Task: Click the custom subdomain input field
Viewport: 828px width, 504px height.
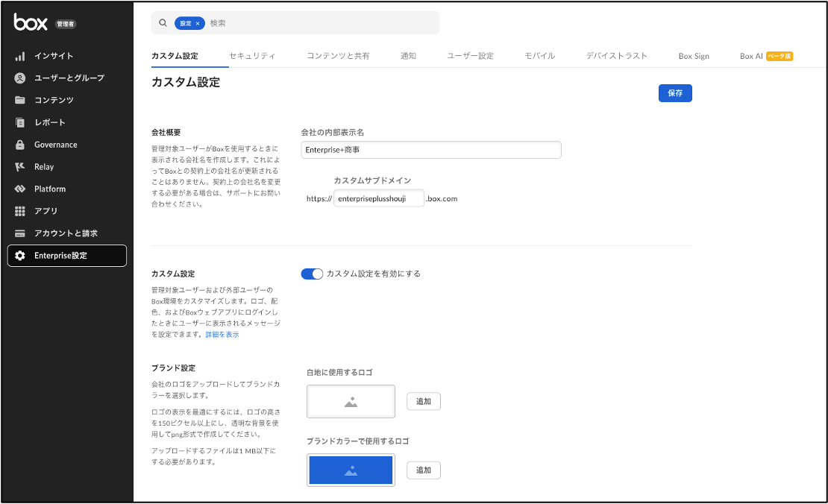Action: click(379, 199)
